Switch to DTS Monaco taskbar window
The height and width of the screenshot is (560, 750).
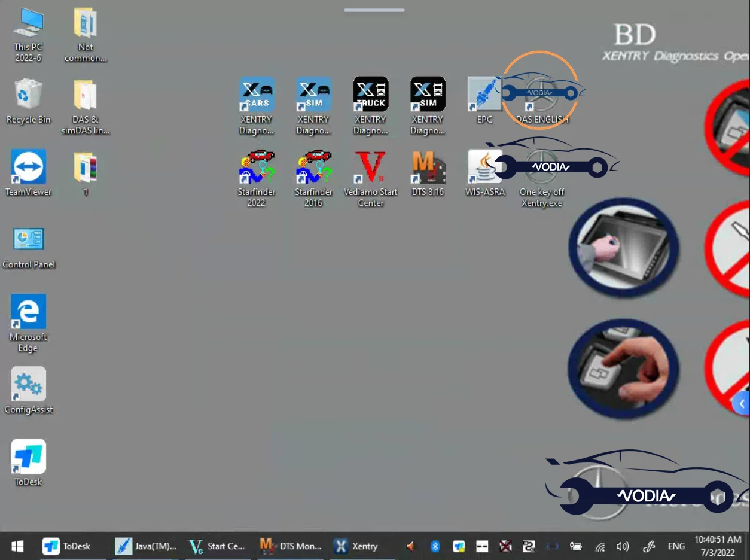click(x=291, y=546)
